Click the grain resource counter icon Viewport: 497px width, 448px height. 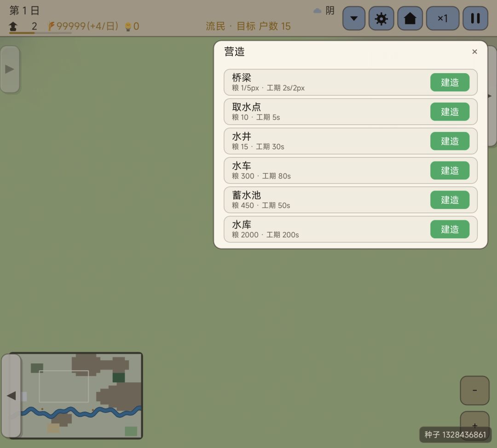tap(51, 26)
